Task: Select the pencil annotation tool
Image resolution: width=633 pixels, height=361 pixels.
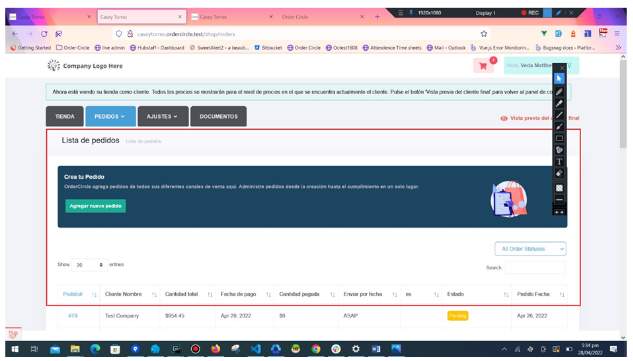Action: (x=559, y=92)
